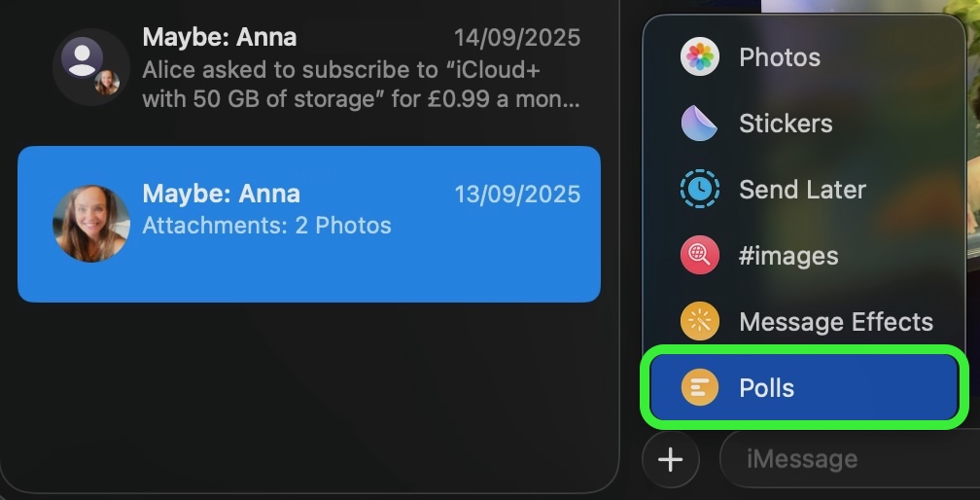This screenshot has height=500, width=980.
Task: Click the orange Polls icon
Action: coord(699,388)
